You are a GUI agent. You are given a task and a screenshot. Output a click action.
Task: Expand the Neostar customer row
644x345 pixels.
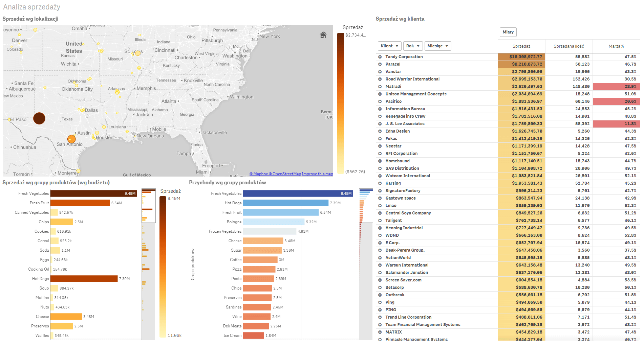(380, 146)
